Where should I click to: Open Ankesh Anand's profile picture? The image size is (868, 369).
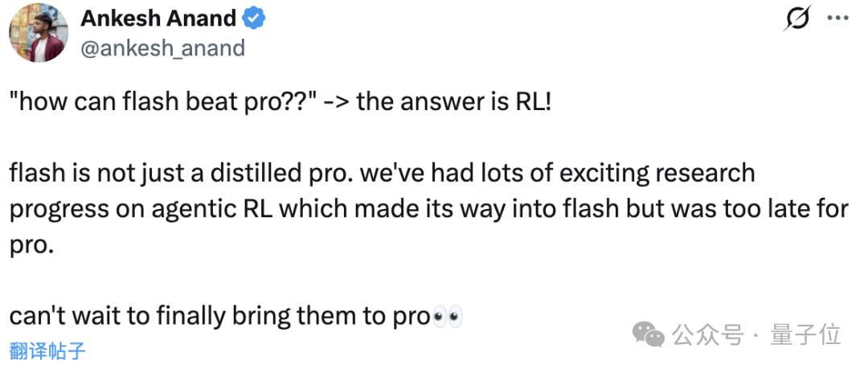[x=39, y=33]
